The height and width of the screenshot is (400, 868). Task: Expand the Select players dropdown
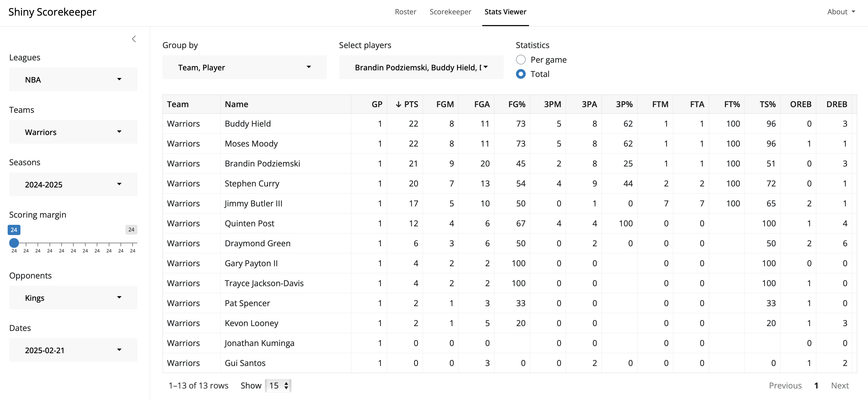(421, 67)
